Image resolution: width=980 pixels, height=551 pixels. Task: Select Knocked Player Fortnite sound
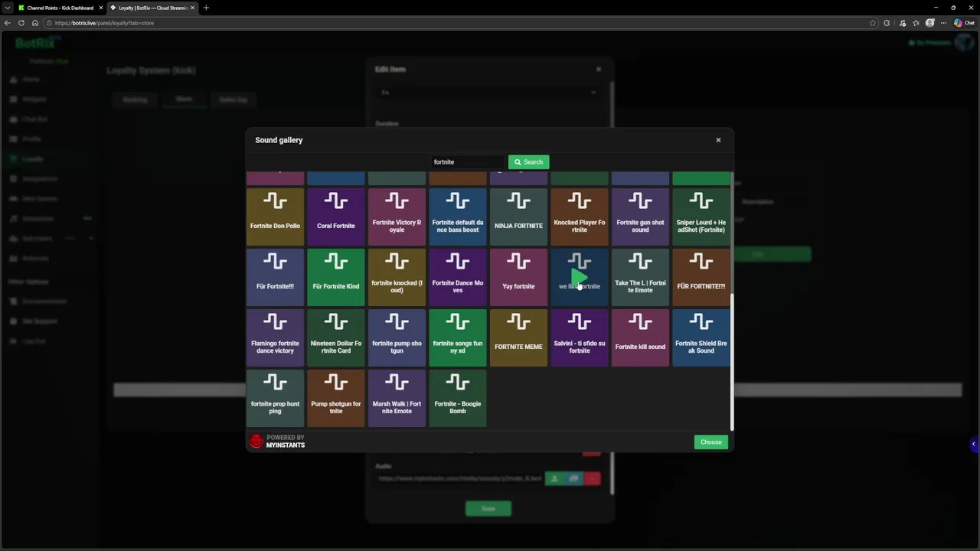(580, 217)
